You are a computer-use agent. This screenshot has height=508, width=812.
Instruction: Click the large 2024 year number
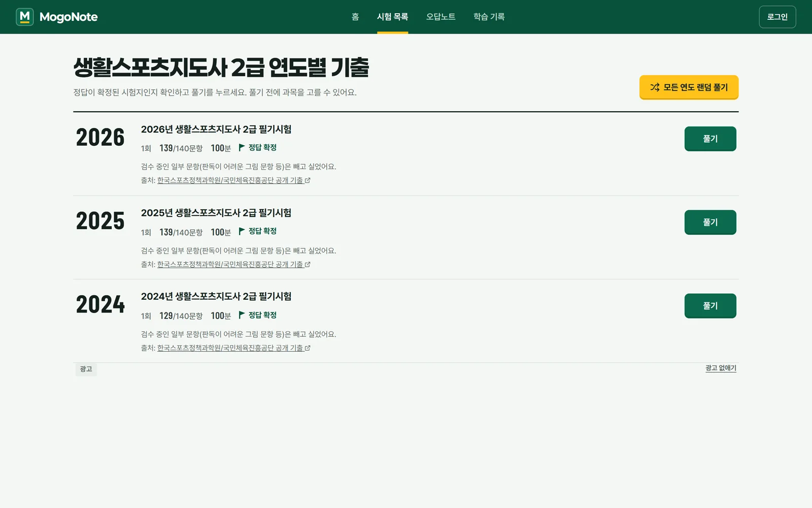100,305
